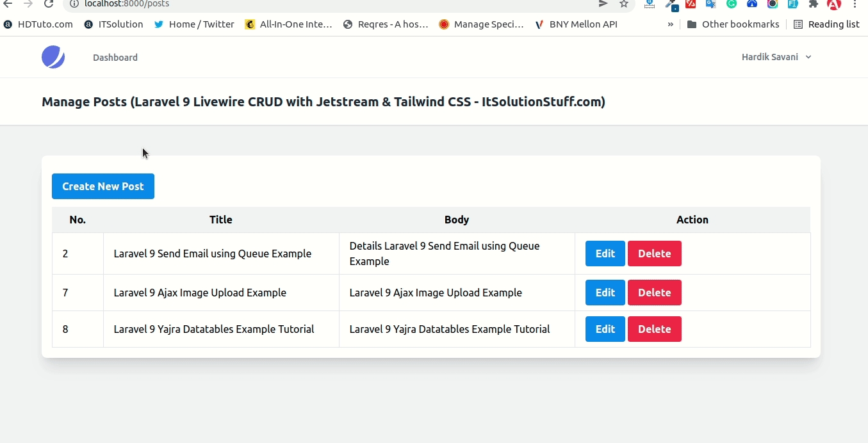
Task: Go to the Dashboard nav link
Action: tap(115, 58)
